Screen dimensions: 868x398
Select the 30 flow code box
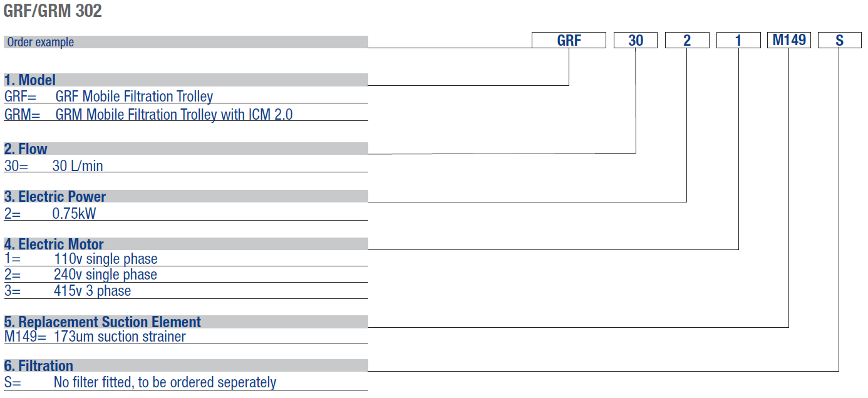[636, 41]
